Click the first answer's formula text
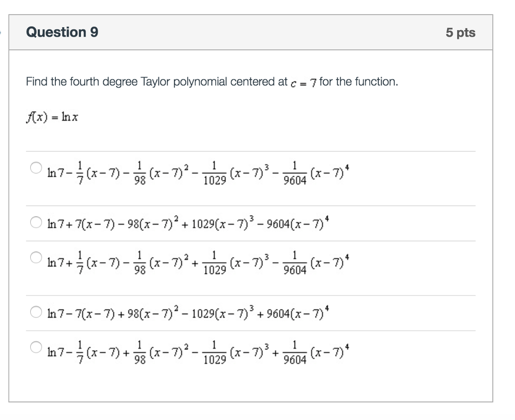 [x=199, y=171]
